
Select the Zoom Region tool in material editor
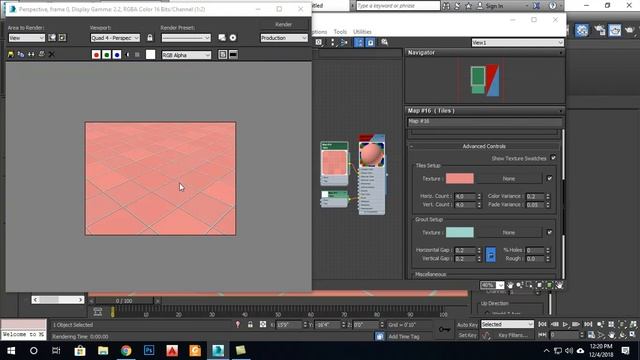click(529, 285)
